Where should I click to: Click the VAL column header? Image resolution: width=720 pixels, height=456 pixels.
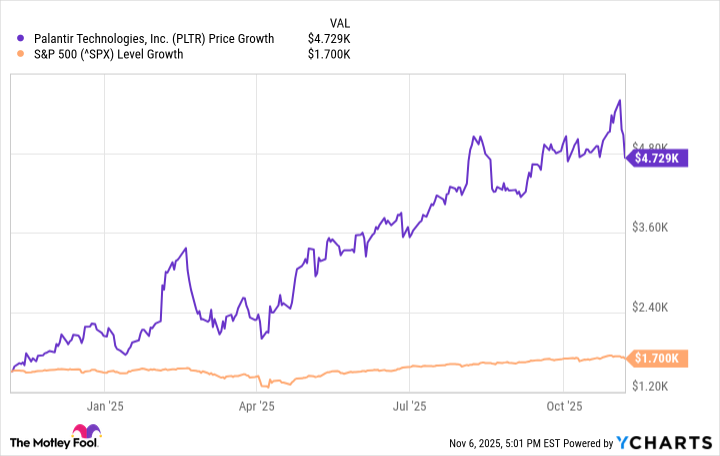(339, 23)
